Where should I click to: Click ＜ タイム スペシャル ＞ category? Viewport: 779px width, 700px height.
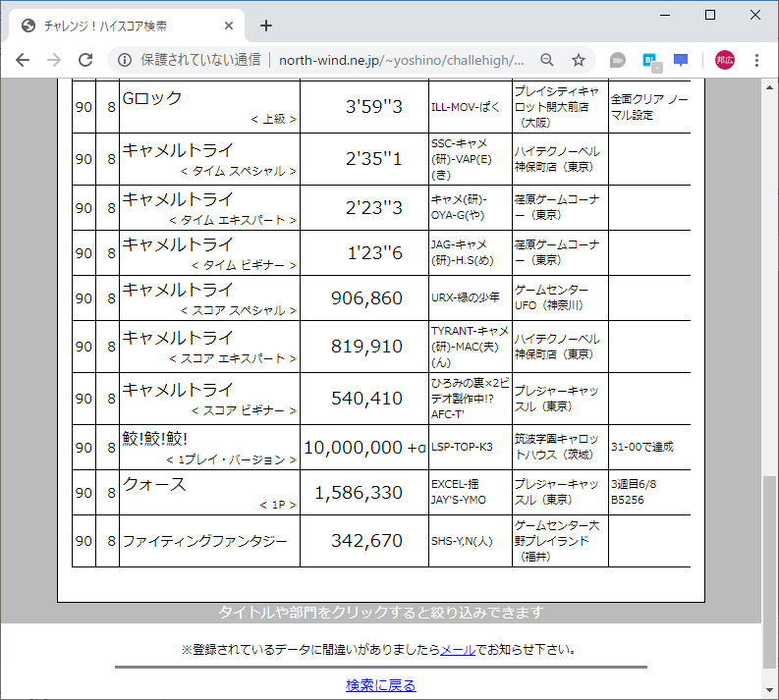238,171
